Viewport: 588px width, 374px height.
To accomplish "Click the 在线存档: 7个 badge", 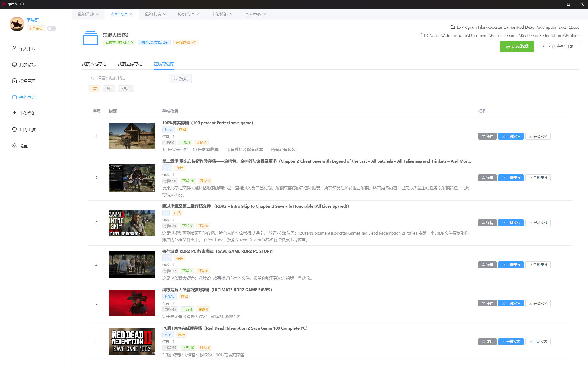I will click(x=186, y=43).
